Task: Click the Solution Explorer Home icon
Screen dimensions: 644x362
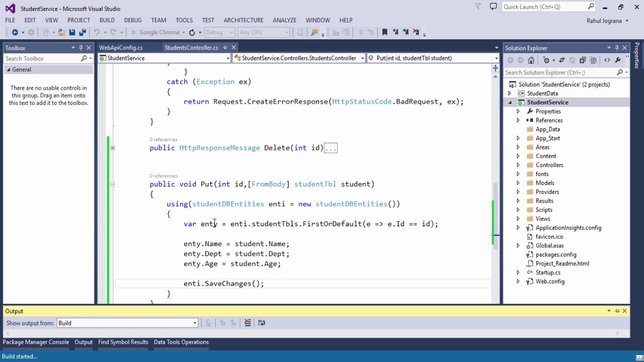Action: pos(531,60)
